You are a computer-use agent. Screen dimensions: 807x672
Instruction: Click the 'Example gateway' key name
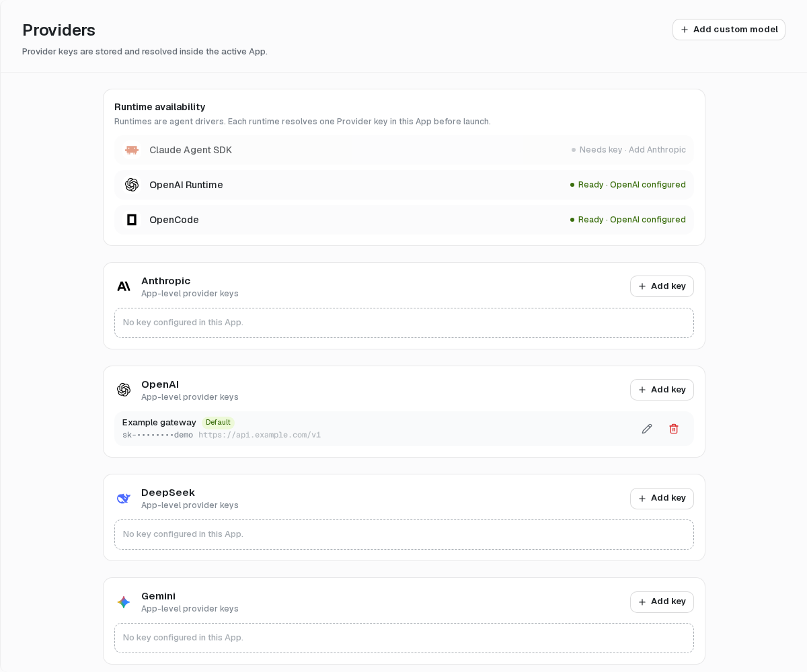159,423
